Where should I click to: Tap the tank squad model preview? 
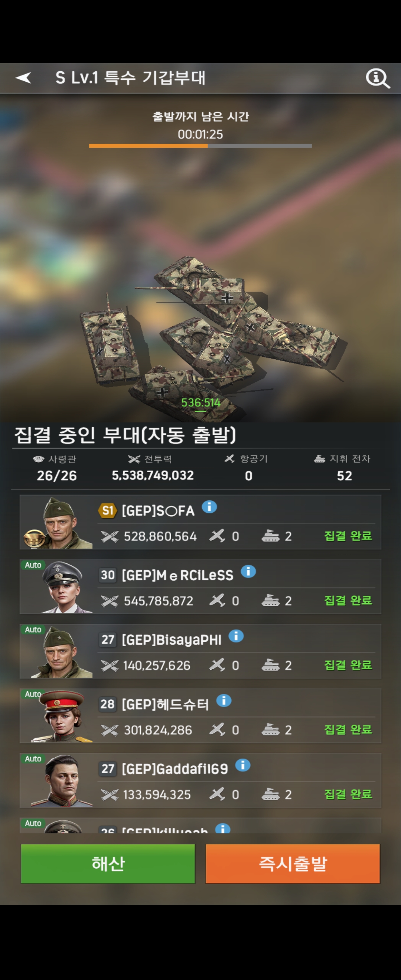click(x=209, y=335)
